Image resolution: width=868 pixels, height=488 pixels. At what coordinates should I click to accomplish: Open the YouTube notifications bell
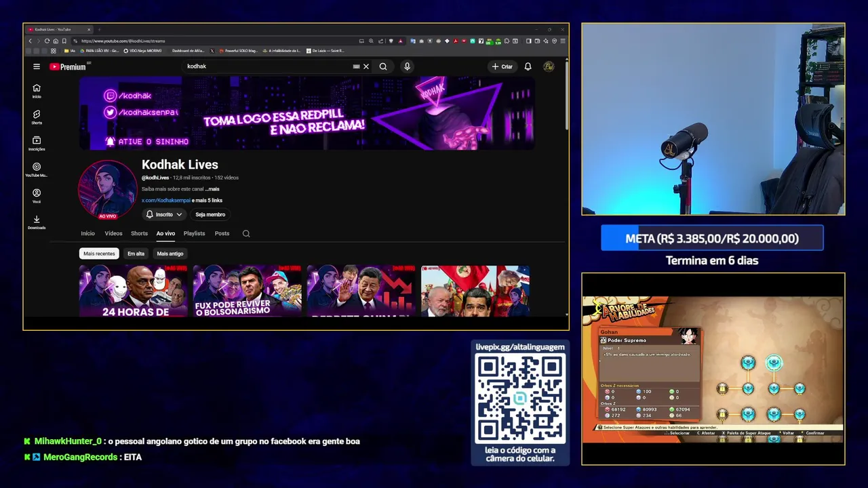point(528,66)
